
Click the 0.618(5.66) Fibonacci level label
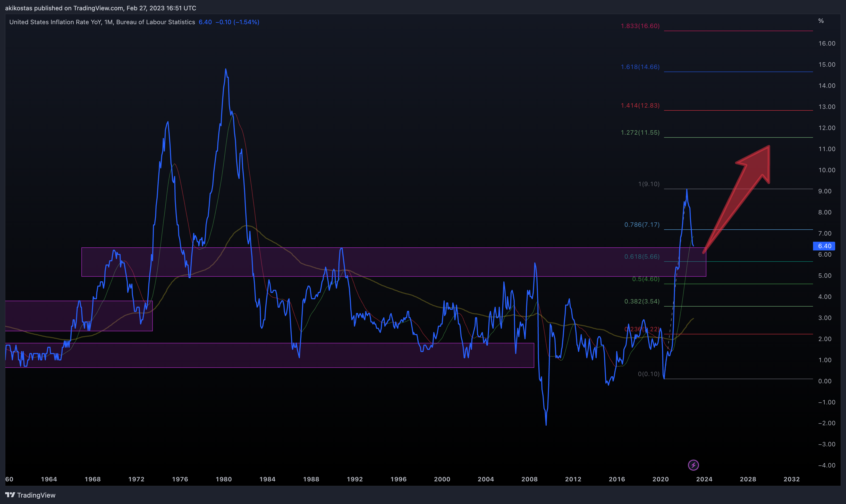click(x=642, y=257)
